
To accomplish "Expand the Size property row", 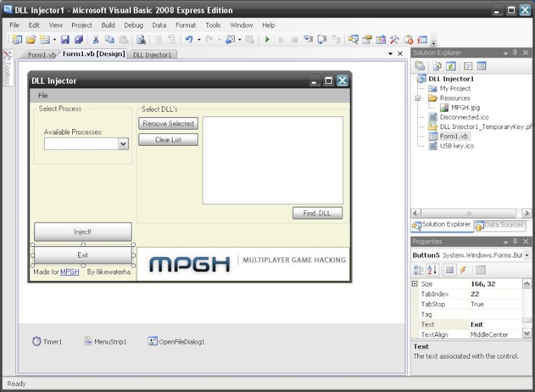I will [x=415, y=284].
